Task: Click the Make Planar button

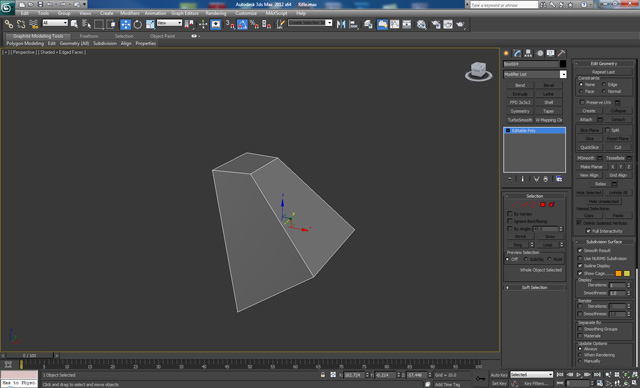Action: [591, 167]
